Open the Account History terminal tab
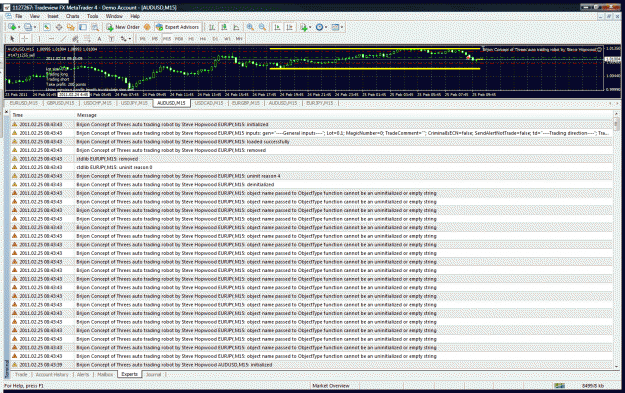This screenshot has width=625, height=393. tap(52, 374)
